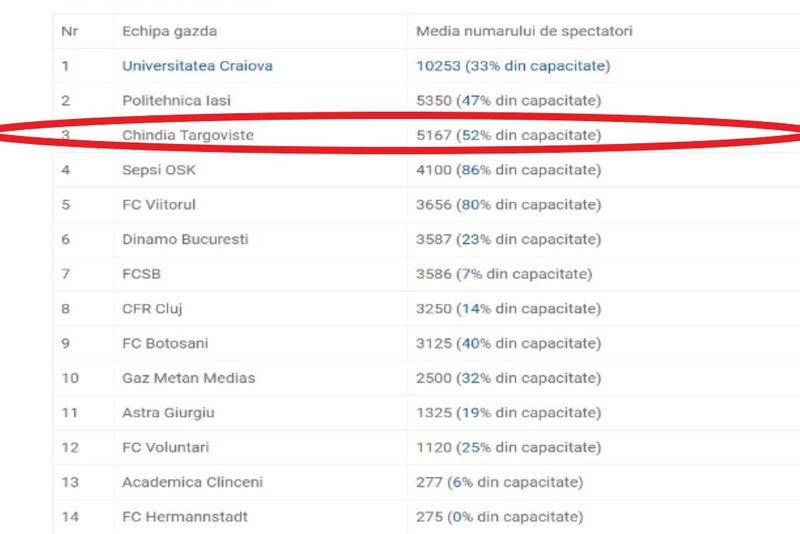This screenshot has height=534, width=800.
Task: Open the Universitatea Craiova team link
Action: pyautogui.click(x=197, y=66)
